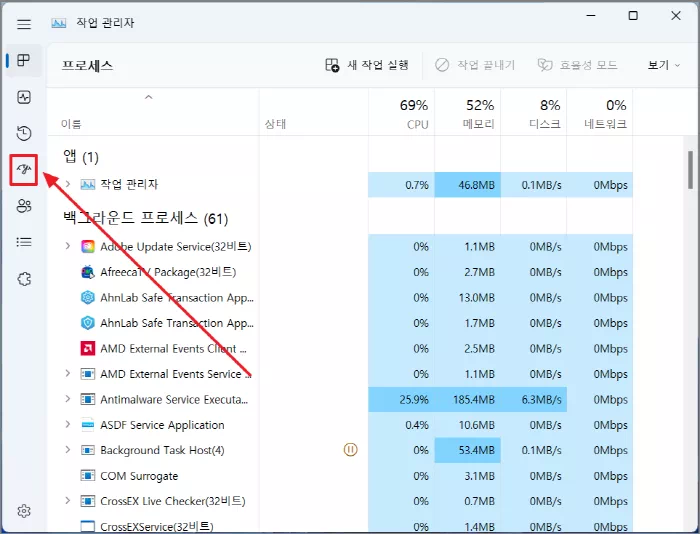Click the 프로세스 page heading

tap(88, 66)
